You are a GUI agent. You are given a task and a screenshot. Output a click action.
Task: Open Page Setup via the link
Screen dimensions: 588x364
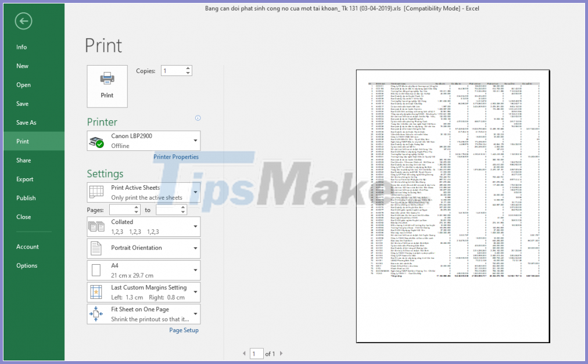[x=184, y=330]
